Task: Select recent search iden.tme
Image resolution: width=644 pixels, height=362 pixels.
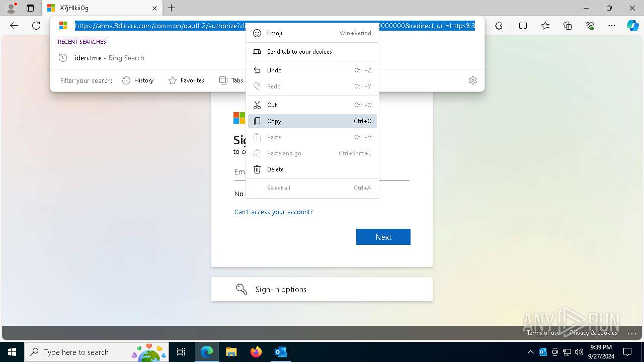Action: tap(267, 58)
